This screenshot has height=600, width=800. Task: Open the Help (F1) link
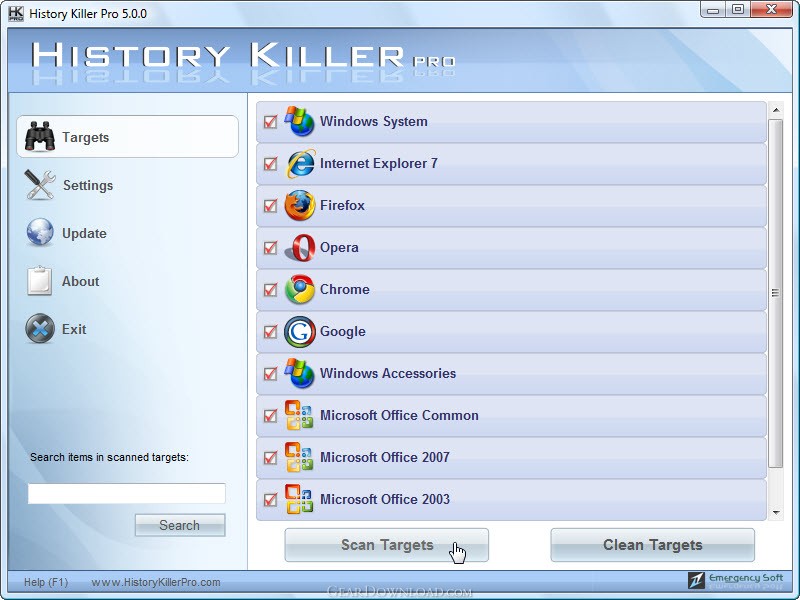(x=46, y=582)
